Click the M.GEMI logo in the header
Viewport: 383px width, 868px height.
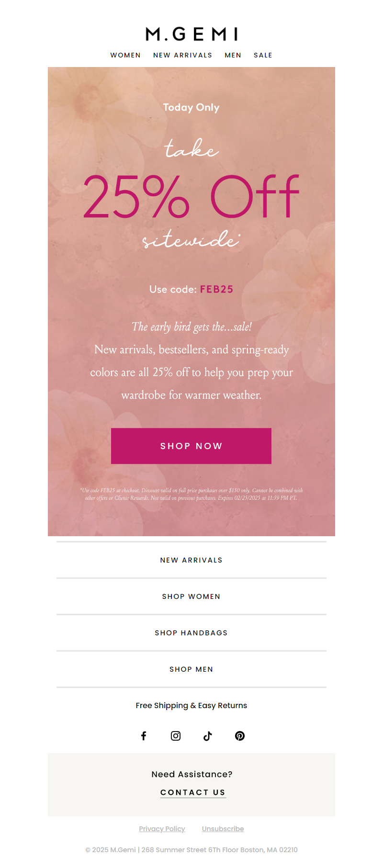(191, 34)
